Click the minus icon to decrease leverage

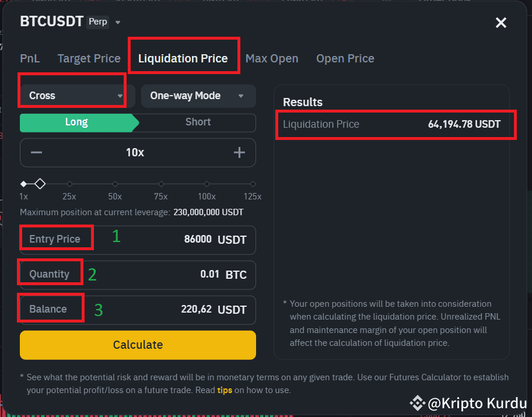pos(36,152)
